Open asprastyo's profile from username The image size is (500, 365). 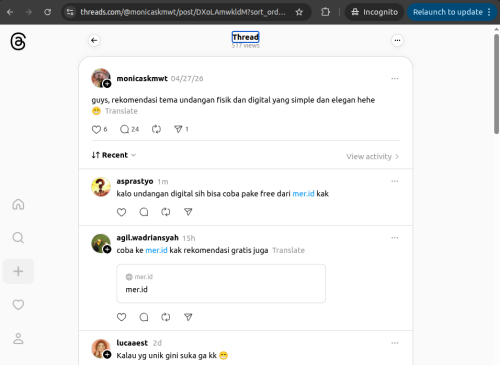pyautogui.click(x=135, y=181)
